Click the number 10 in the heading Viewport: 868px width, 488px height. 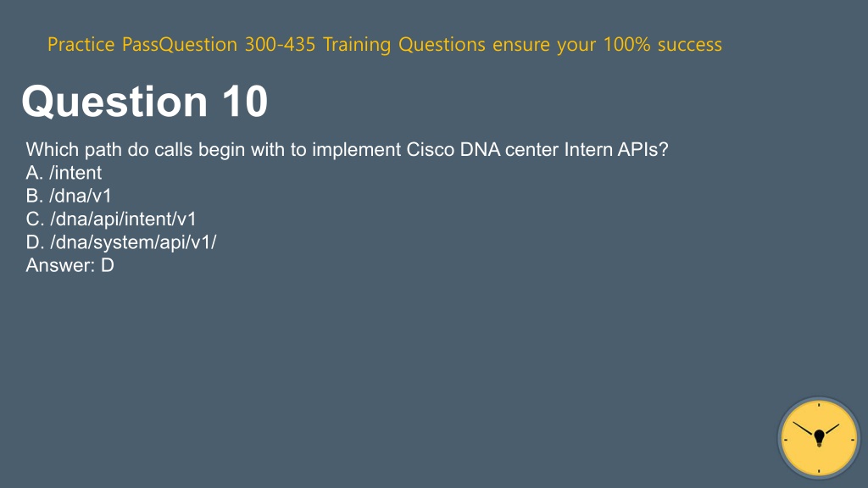pos(245,102)
